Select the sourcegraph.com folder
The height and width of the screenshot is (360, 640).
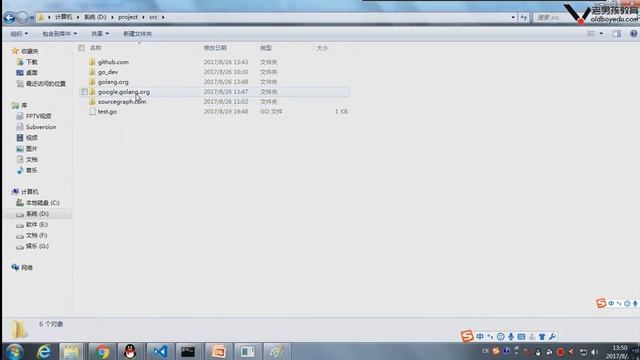(122, 102)
